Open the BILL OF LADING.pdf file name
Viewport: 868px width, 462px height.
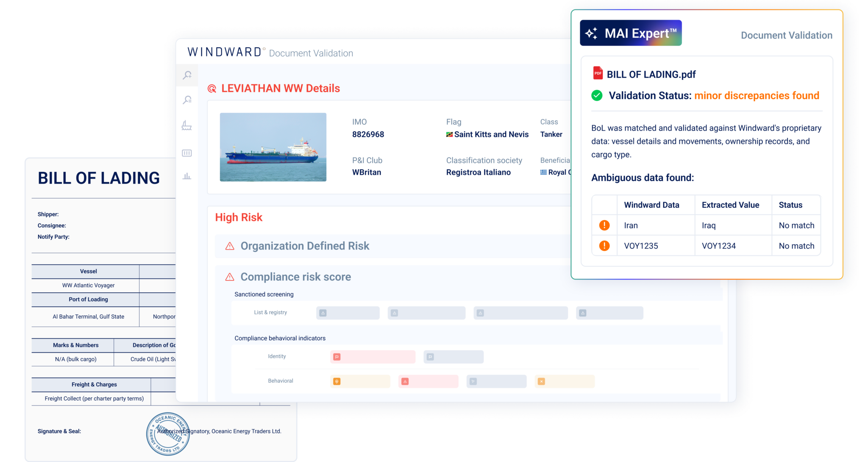[651, 75]
